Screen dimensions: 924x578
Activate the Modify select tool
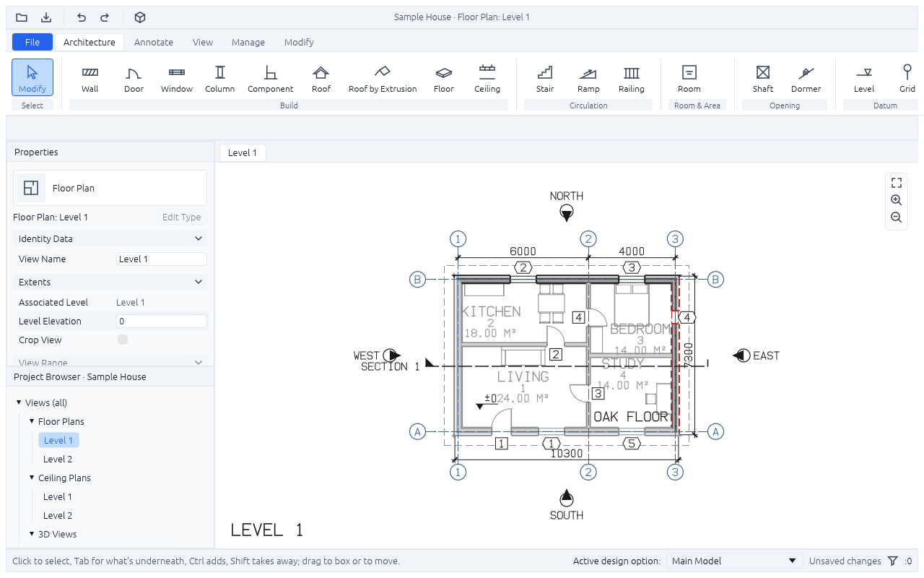32,78
